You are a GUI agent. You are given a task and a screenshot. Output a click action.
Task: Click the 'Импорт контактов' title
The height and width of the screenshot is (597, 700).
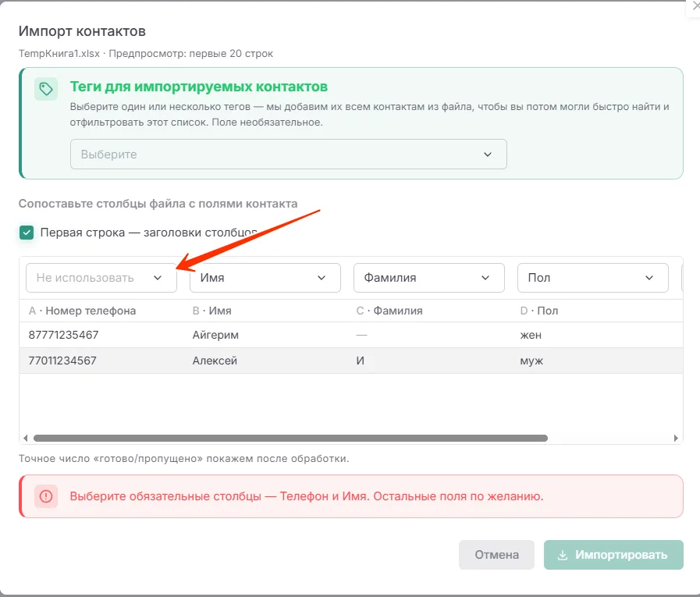pyautogui.click(x=82, y=31)
